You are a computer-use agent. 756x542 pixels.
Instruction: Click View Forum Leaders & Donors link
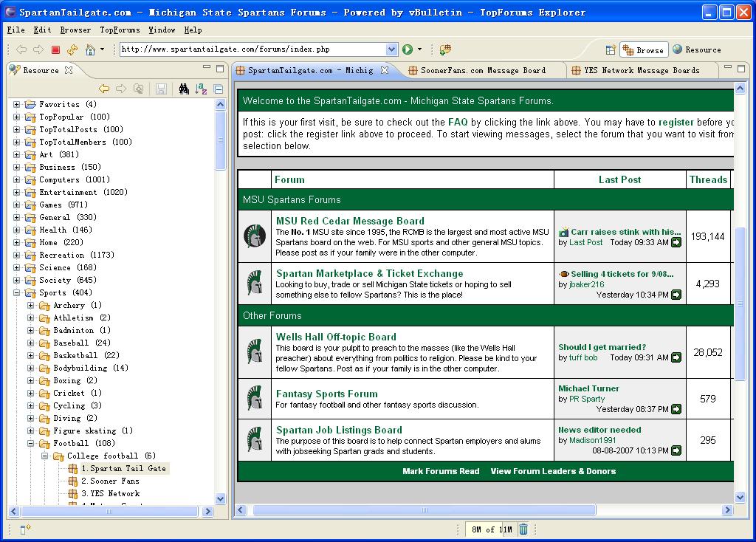pos(553,471)
